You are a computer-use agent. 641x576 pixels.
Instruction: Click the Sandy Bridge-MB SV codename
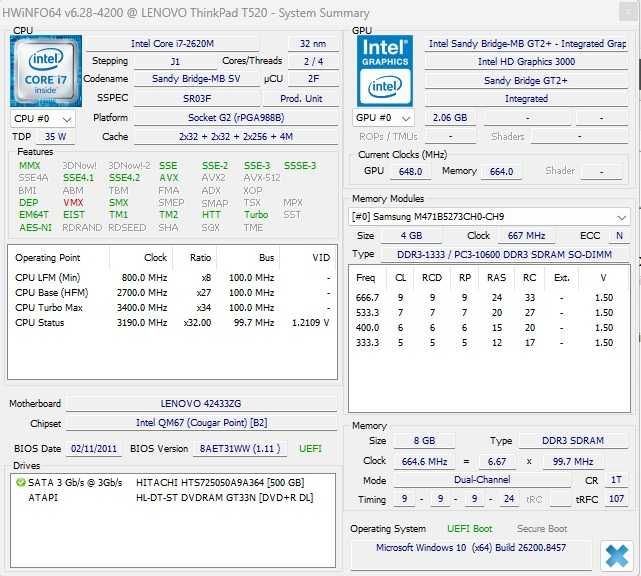pyautogui.click(x=196, y=78)
